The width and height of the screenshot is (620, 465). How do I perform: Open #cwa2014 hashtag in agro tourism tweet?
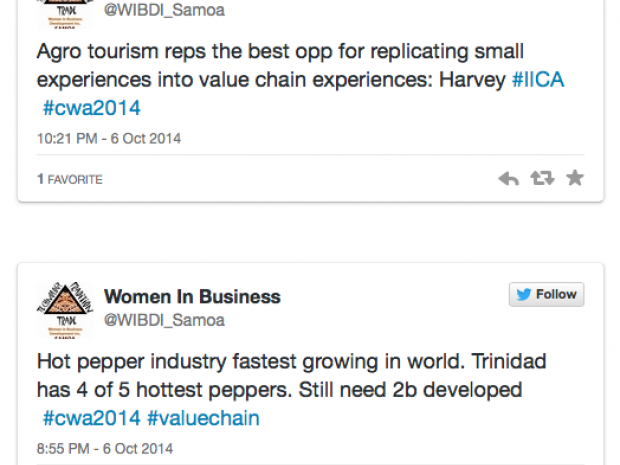coord(91,108)
